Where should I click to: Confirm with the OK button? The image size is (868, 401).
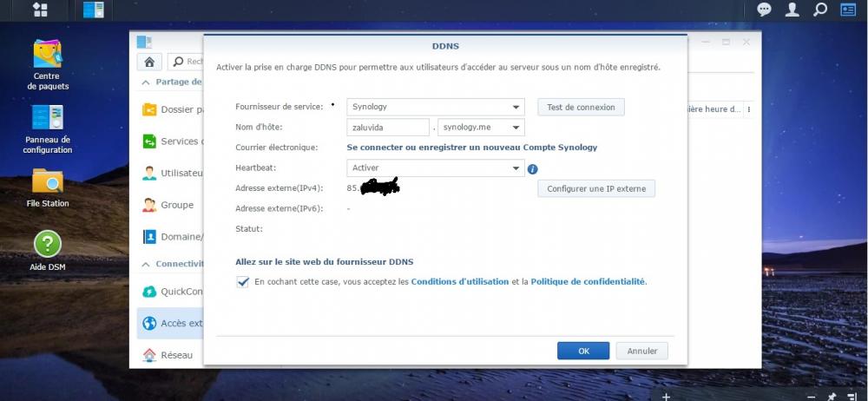point(583,351)
